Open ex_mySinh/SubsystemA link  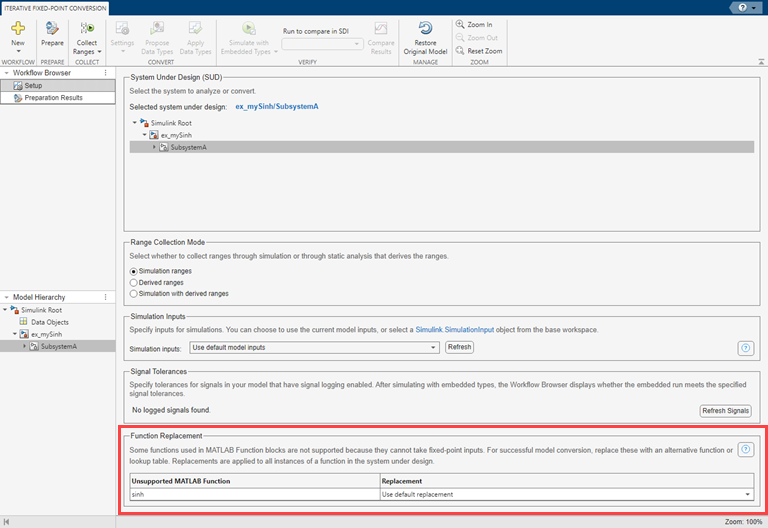coord(277,106)
